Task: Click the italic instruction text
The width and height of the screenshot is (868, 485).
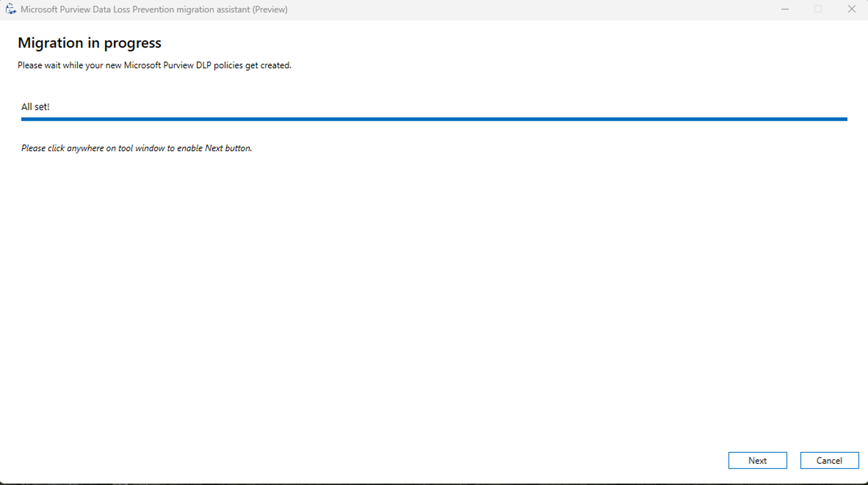Action: coord(136,148)
